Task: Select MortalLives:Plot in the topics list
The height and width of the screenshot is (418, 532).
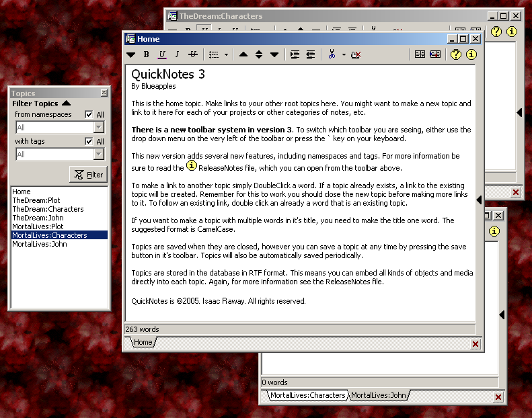Action: pos(59,226)
